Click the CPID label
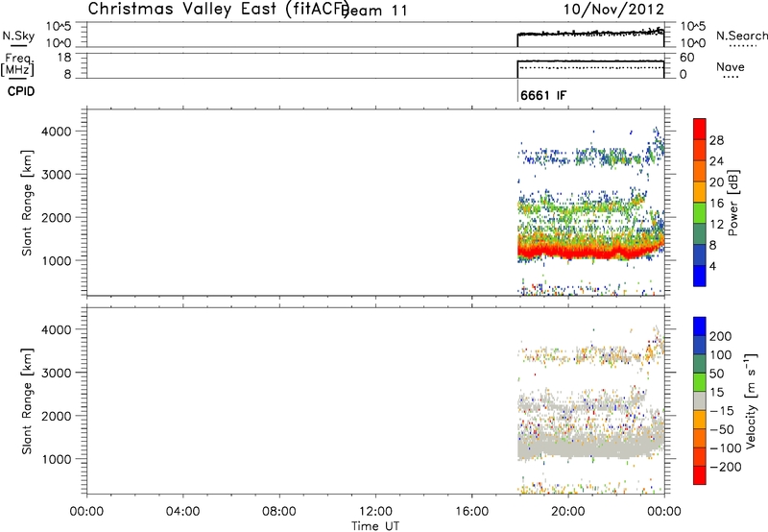 pyautogui.click(x=21, y=91)
